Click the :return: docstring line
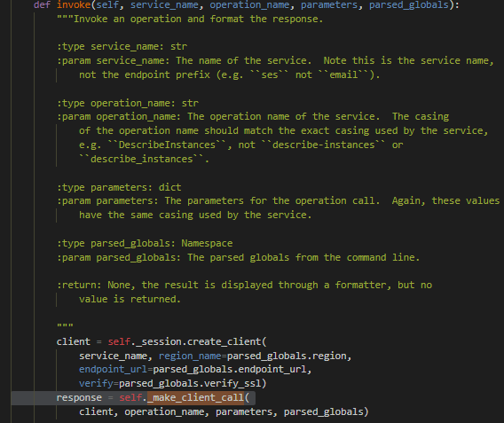 coord(245,285)
